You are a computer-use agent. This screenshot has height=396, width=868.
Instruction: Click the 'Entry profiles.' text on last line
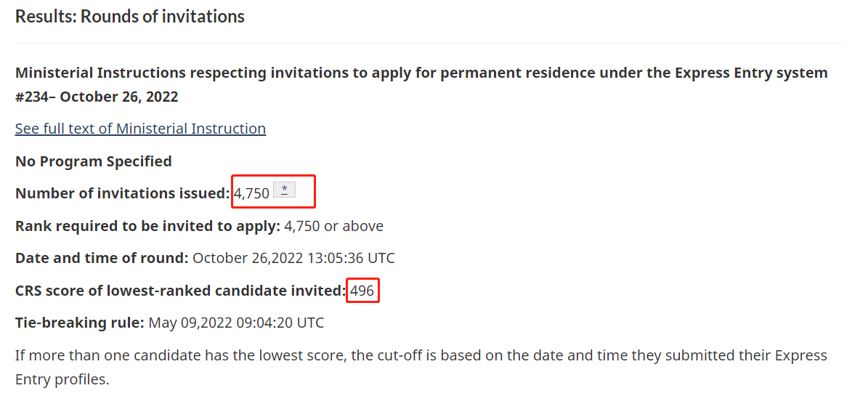click(x=62, y=379)
